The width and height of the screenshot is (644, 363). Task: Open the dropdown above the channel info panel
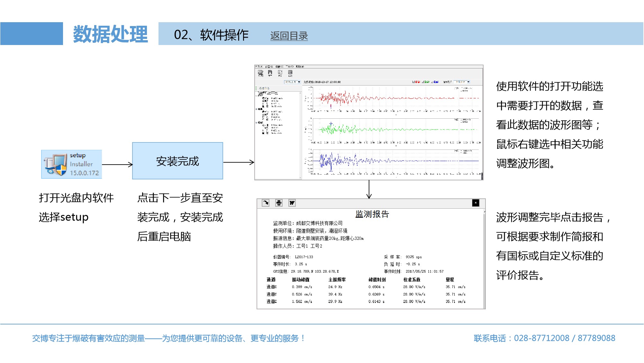coord(299,82)
